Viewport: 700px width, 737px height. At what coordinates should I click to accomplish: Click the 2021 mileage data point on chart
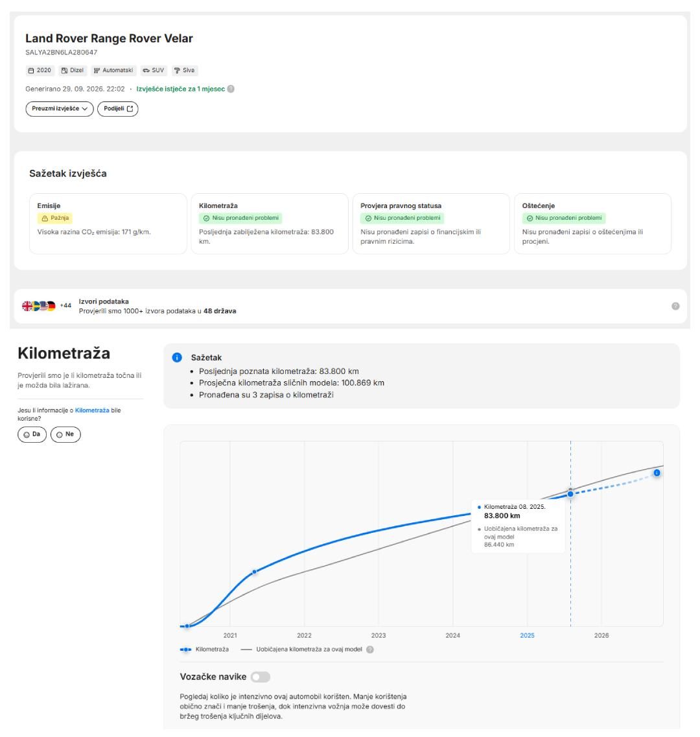pos(254,572)
